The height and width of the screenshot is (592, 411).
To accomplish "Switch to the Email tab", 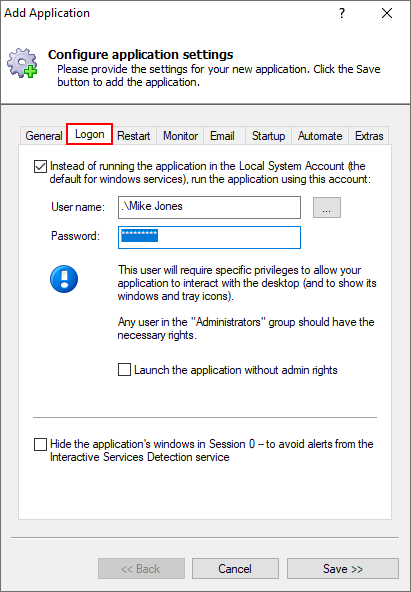I will click(222, 136).
